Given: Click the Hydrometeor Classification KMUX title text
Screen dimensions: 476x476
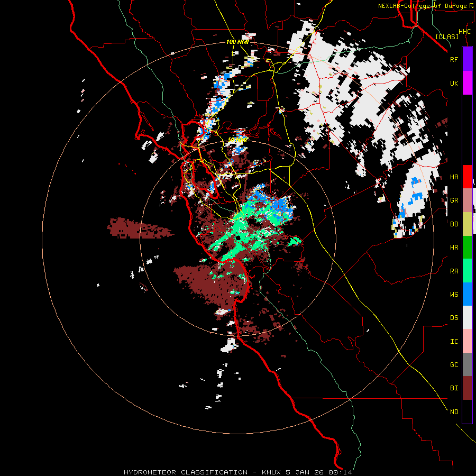Looking at the screenshot, I should (237, 472).
